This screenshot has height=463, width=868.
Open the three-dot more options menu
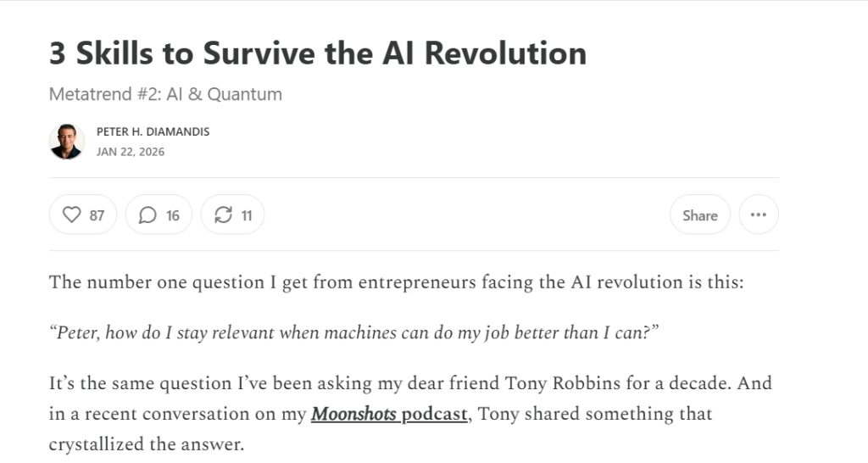759,215
